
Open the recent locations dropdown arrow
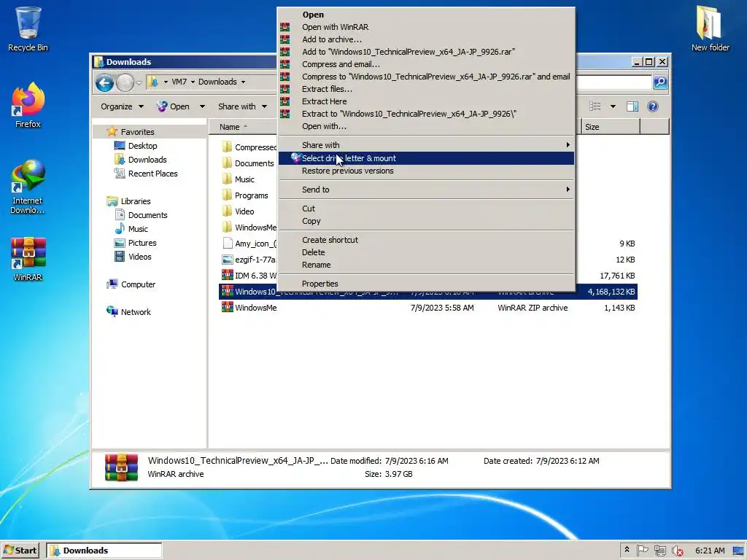[139, 83]
